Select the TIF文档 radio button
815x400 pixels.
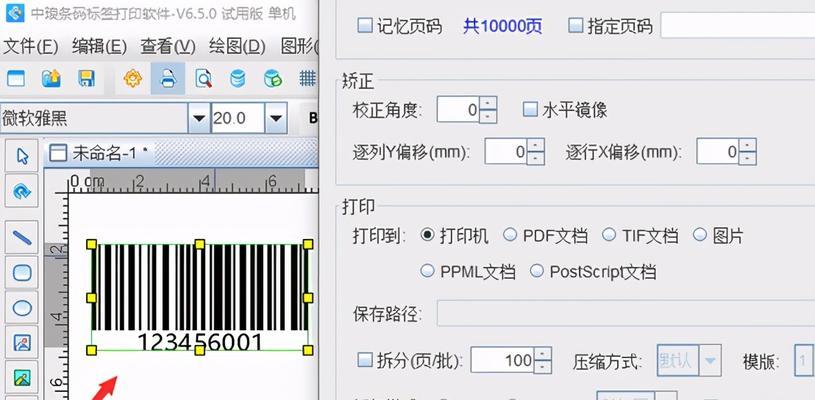pyautogui.click(x=609, y=235)
